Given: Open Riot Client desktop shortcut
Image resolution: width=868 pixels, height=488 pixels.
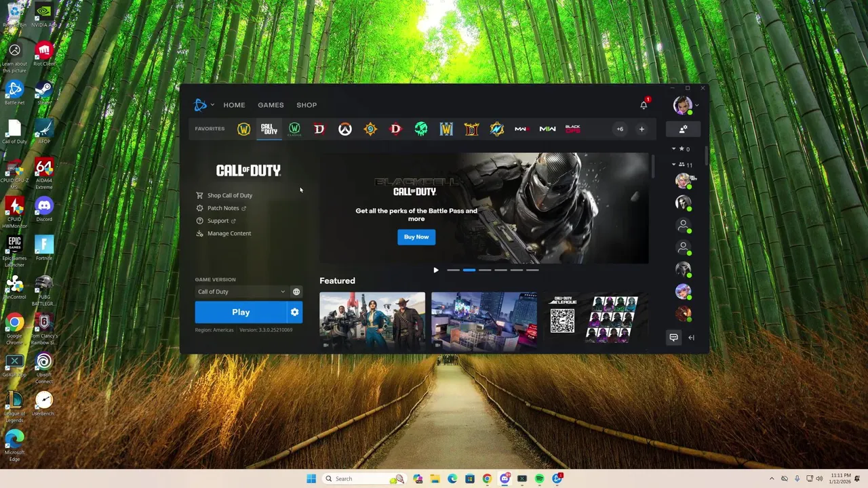Looking at the screenshot, I should pyautogui.click(x=44, y=54).
